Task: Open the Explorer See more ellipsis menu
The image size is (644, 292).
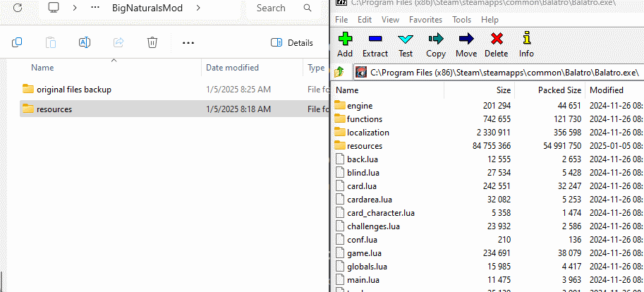Action: [188, 43]
